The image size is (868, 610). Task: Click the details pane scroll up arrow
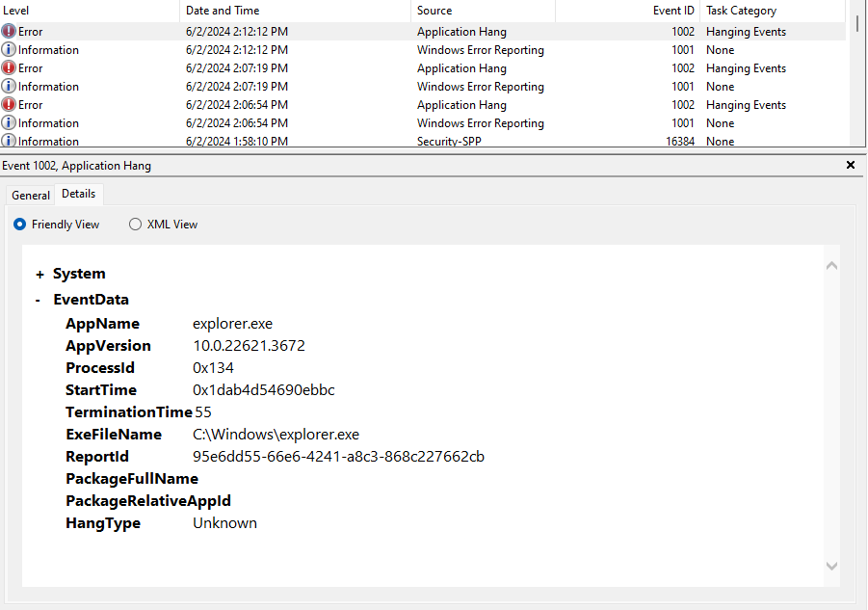click(831, 266)
